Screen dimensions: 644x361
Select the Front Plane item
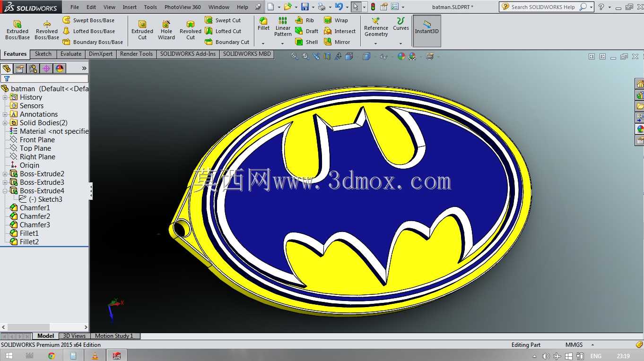33,140
